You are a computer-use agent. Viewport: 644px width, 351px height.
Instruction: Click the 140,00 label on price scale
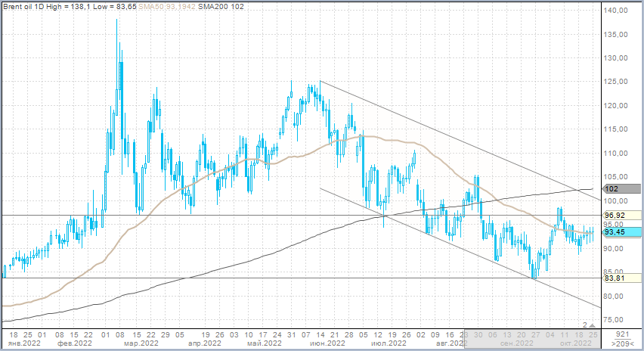618,11
